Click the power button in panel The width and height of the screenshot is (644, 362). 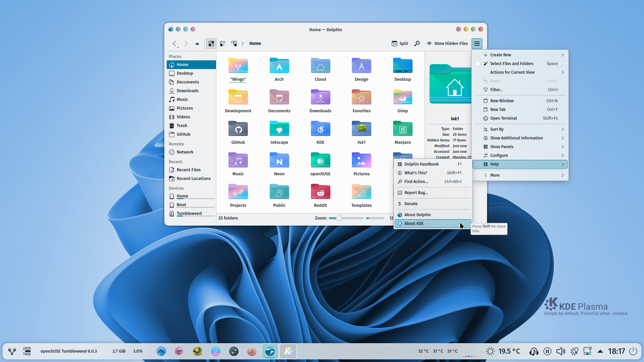(633, 351)
